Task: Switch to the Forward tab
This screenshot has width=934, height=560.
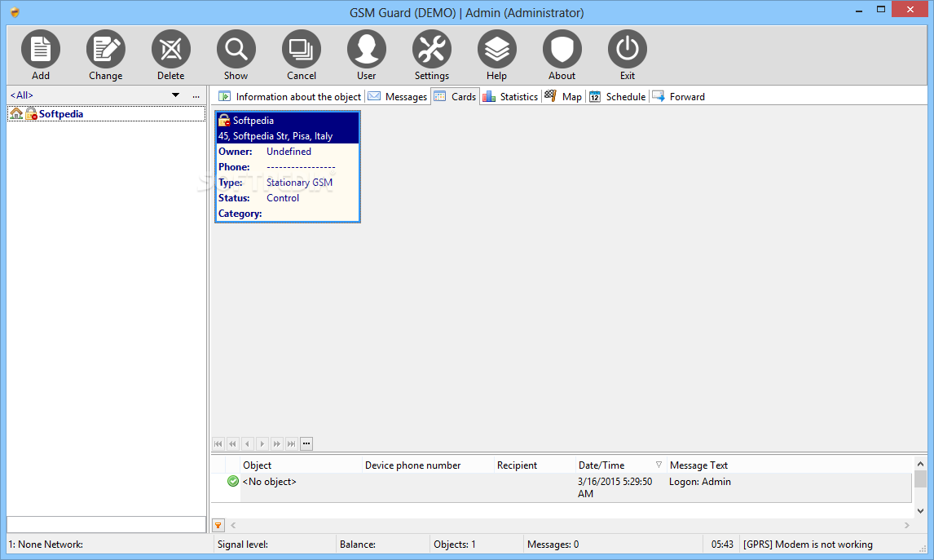Action: coord(678,96)
